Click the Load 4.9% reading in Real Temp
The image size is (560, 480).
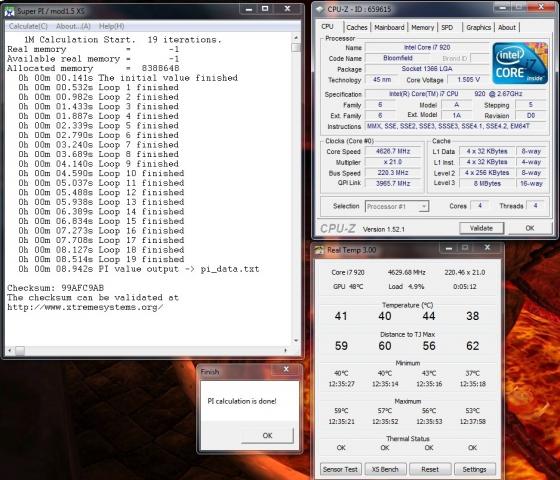(x=406, y=287)
